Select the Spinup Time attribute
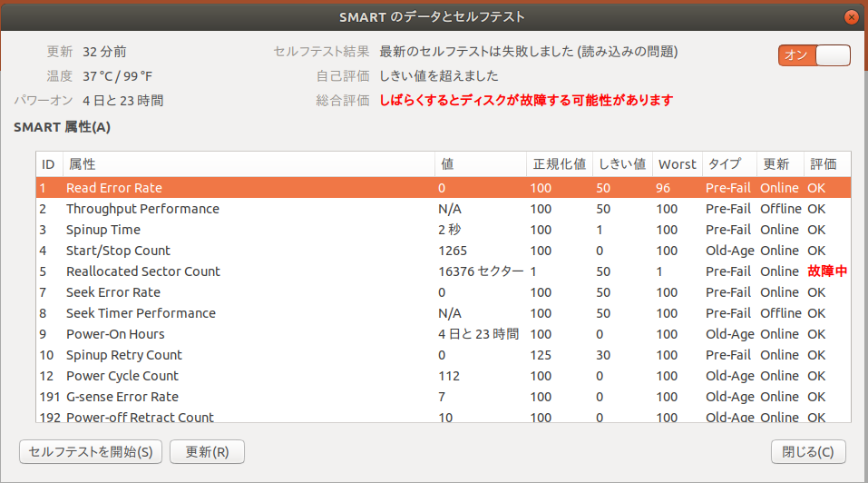 (444, 230)
